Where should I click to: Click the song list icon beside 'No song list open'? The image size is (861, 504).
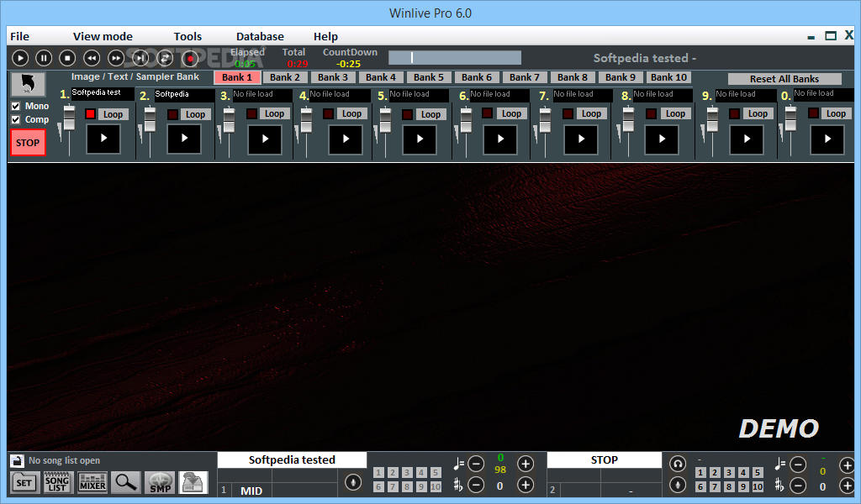point(17,460)
